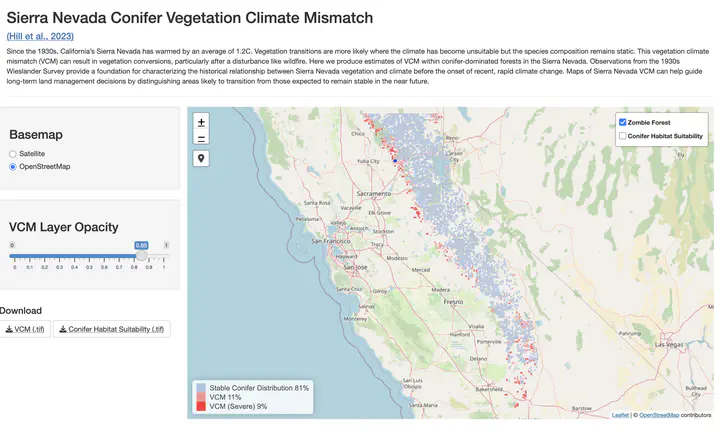Uncheck the Zombie Forest layer
The image size is (720, 439).
click(x=623, y=122)
